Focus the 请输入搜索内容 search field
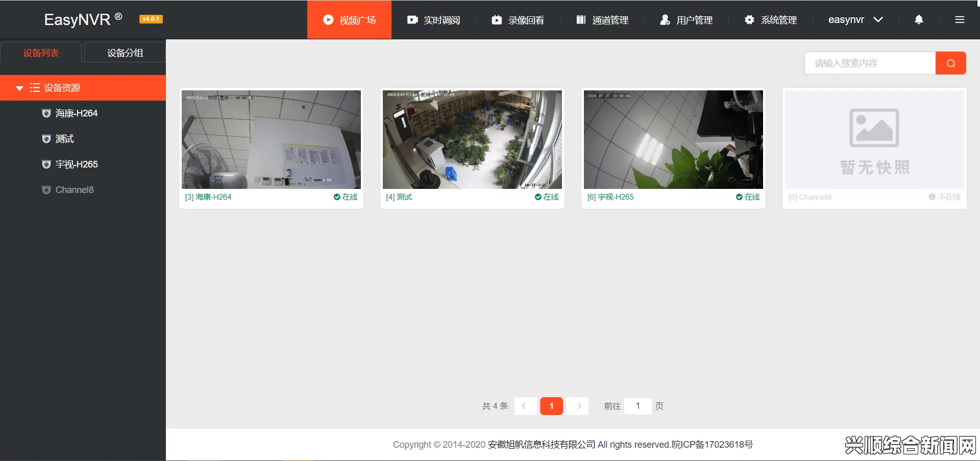Image resolution: width=980 pixels, height=461 pixels. click(x=870, y=63)
